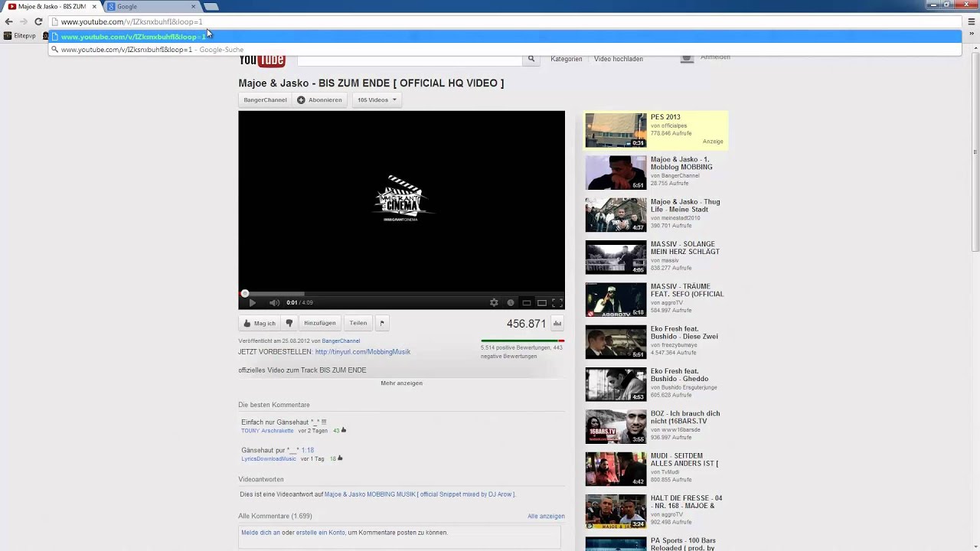Click the 'Melde dich an' sign-in link

260,533
